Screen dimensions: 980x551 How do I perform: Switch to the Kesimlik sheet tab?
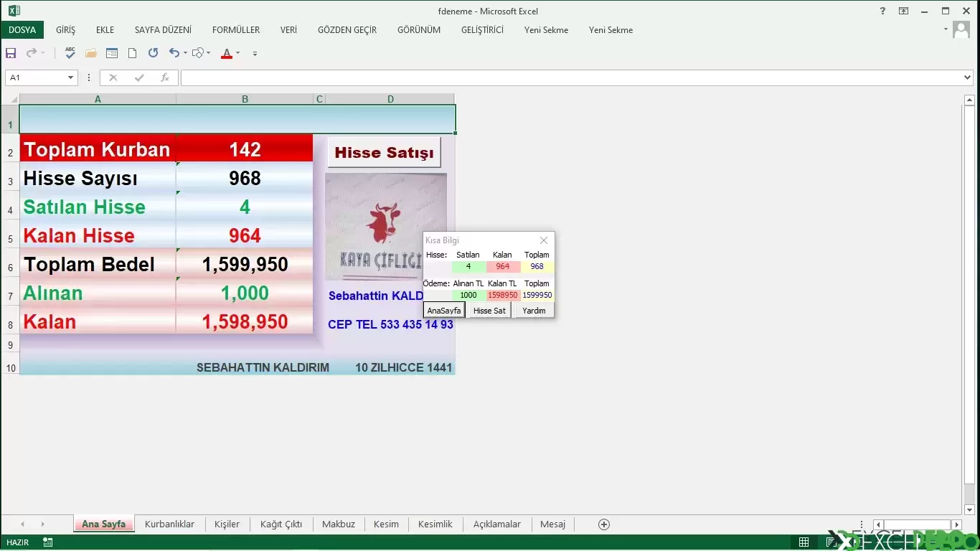[x=435, y=524]
